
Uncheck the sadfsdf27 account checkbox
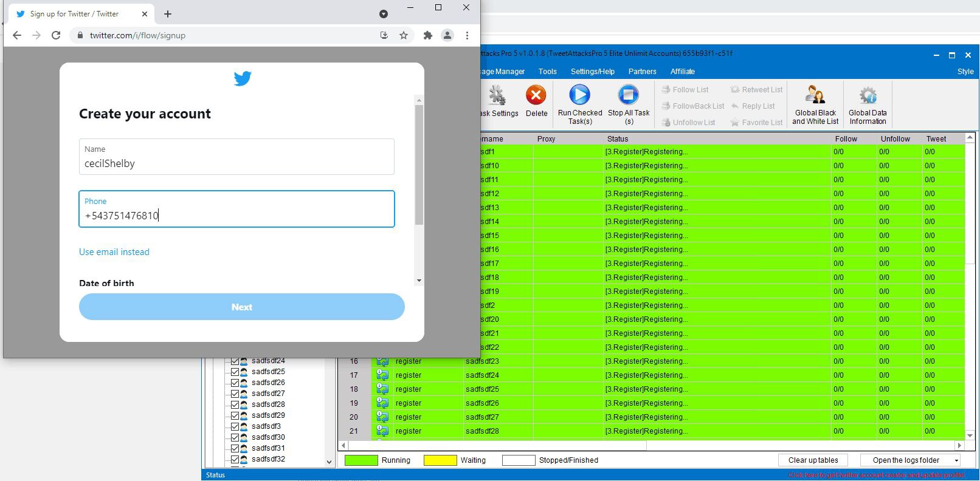235,394
